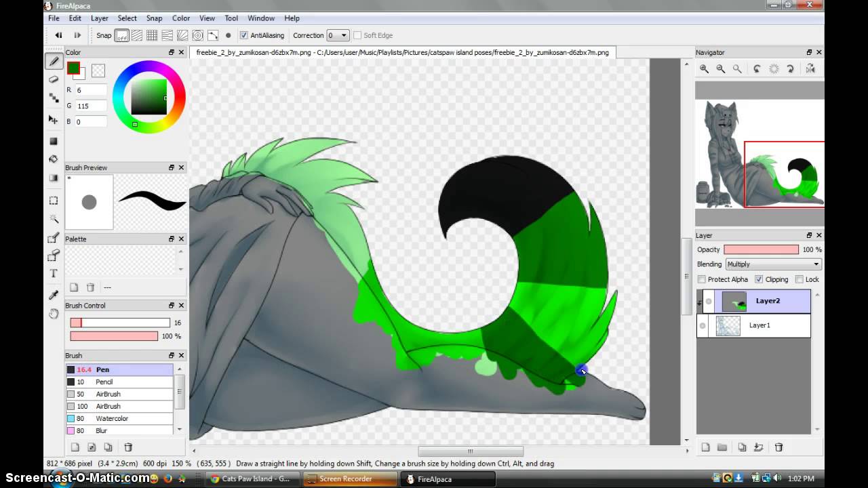
Task: Uncheck the Clipping checkbox
Action: [759, 279]
